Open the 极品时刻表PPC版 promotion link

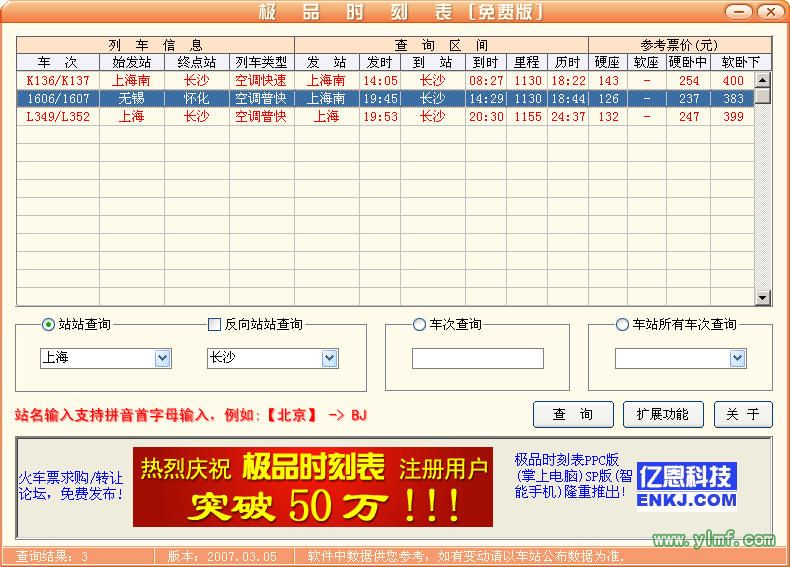[x=573, y=475]
